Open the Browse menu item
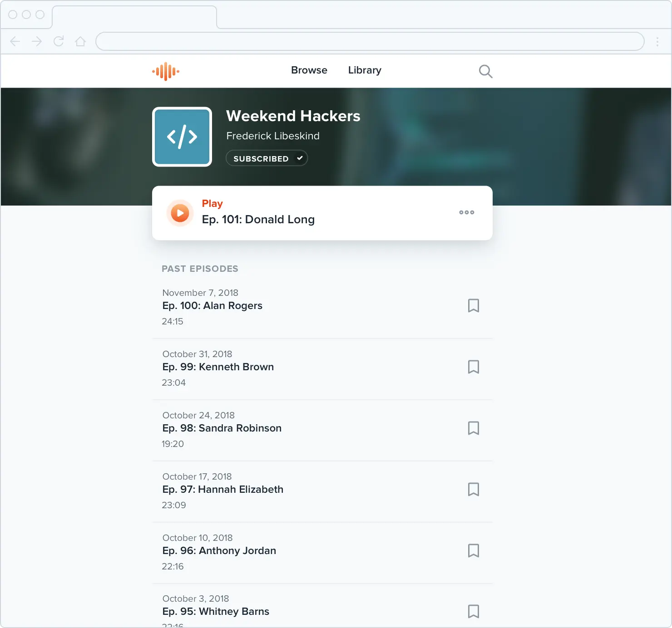 click(x=309, y=70)
